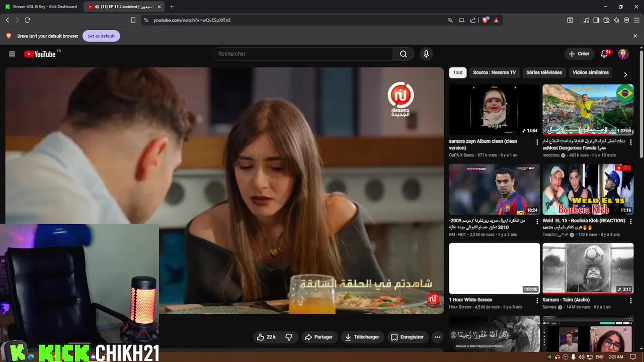Image resolution: width=644 pixels, height=362 pixels.
Task: Open Samara - Taim (Audio) thumbnail
Action: 588,268
